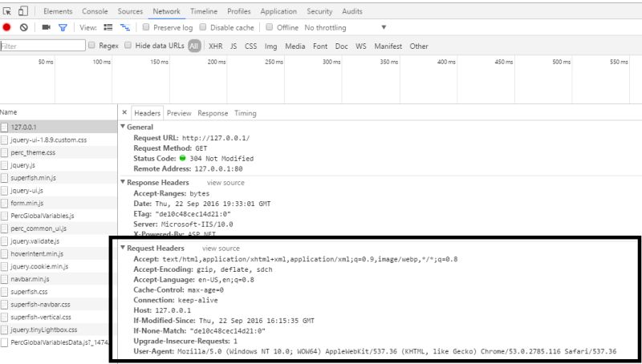Click view source beside Response Headers
The height and width of the screenshot is (364, 642).
pos(226,183)
